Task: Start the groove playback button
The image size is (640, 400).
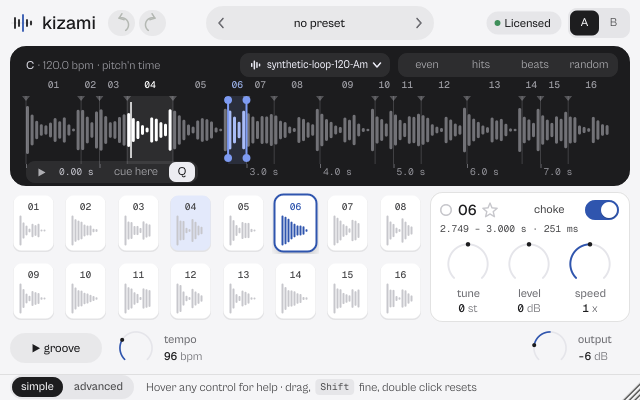Action: (56, 348)
